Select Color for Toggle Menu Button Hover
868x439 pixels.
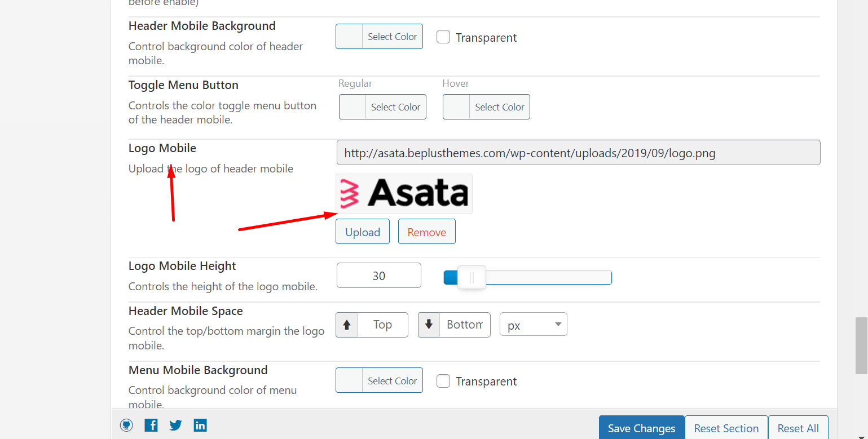tap(486, 107)
